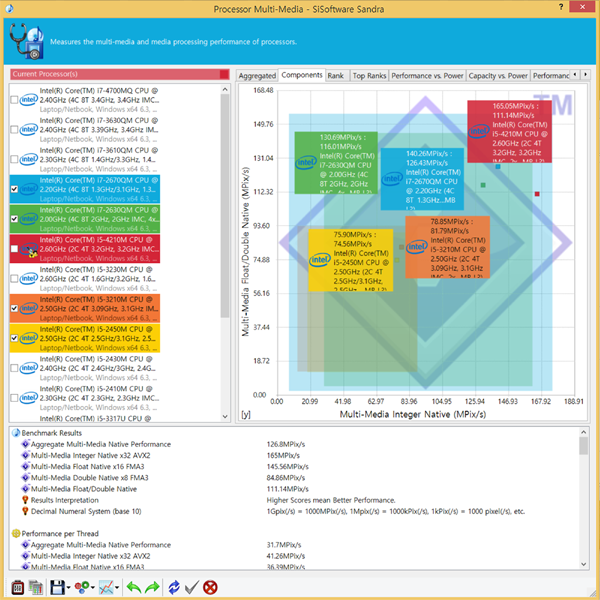Image resolution: width=600 pixels, height=600 pixels.
Task: Enable the Core i7-4700MQ checkbox
Action: point(15,100)
